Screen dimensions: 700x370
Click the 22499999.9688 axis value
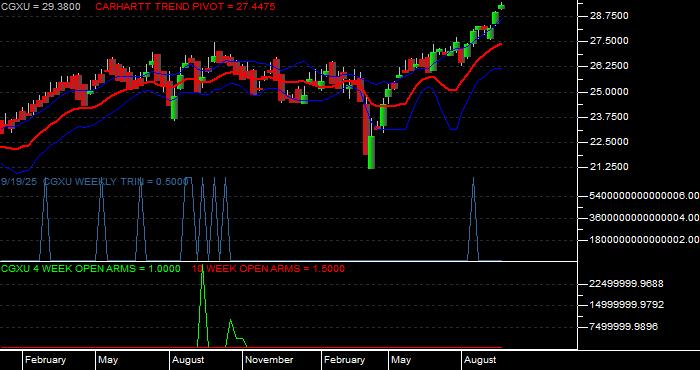tap(626, 284)
